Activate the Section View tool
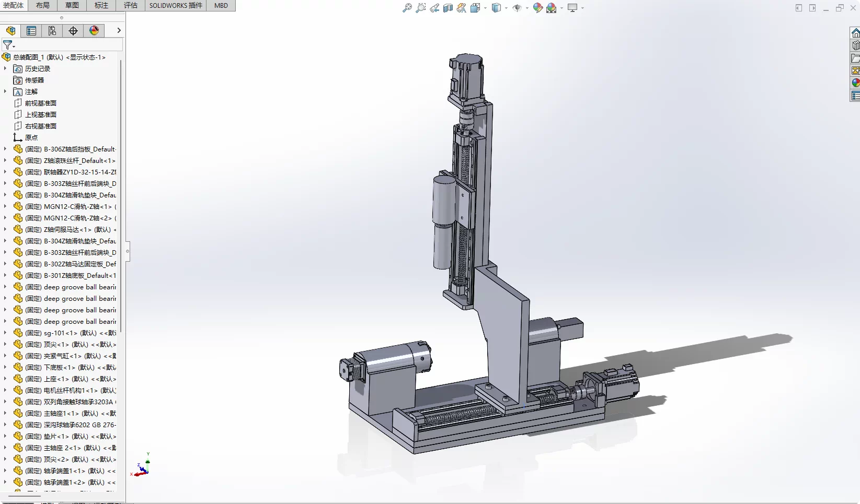Screen dimensions: 860x504 448,8
